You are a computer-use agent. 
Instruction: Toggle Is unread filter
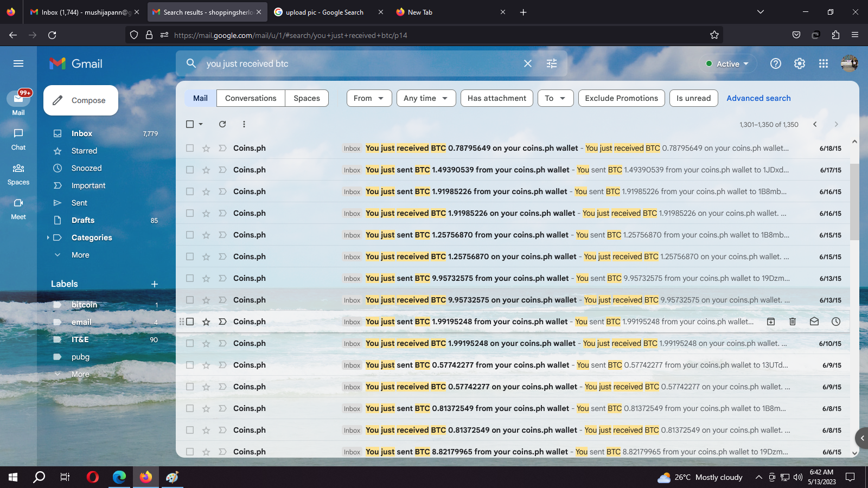[x=694, y=98]
